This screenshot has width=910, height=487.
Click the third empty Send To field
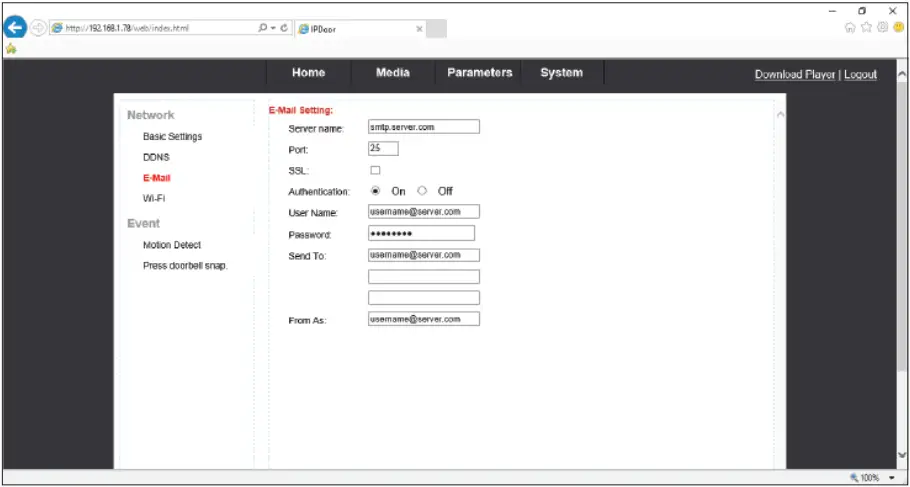424,298
